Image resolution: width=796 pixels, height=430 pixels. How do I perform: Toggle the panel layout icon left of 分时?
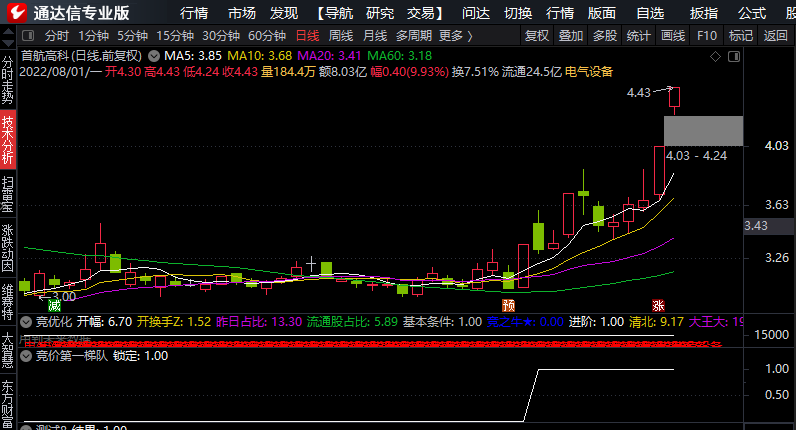[x=28, y=36]
